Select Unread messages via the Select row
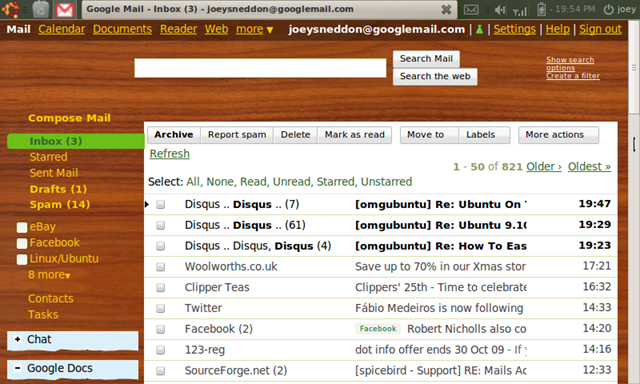 [292, 182]
